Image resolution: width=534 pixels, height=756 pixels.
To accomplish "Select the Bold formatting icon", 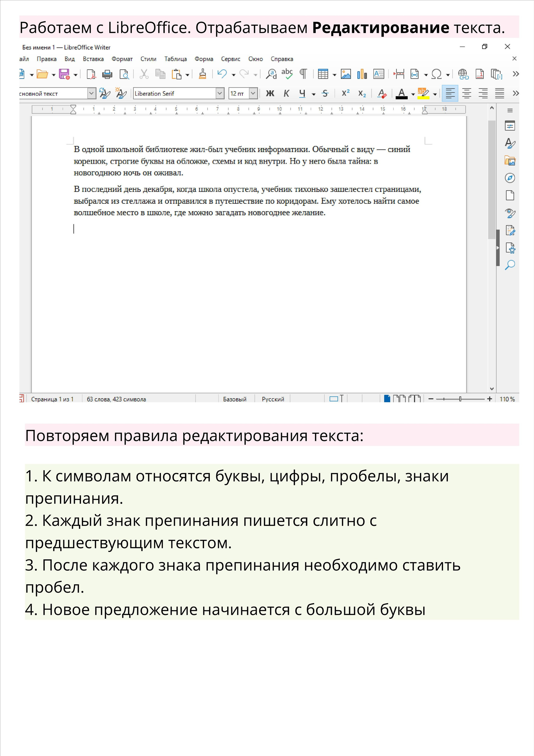I will point(270,94).
